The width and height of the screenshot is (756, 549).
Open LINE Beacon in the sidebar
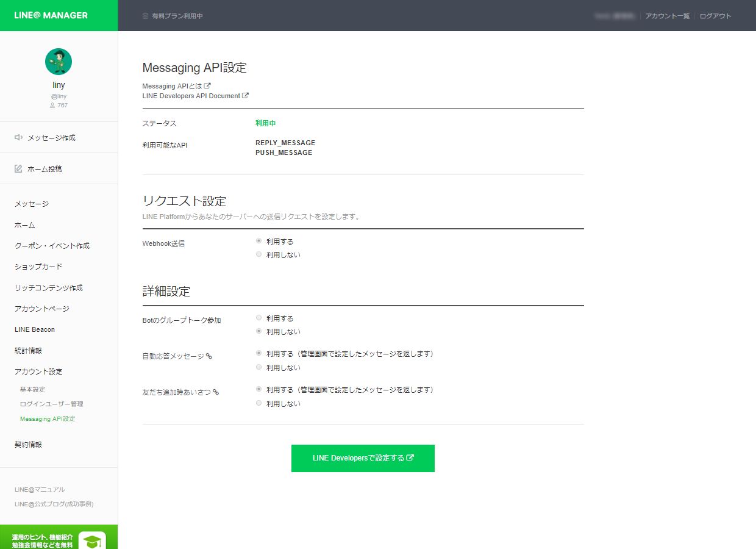click(x=35, y=329)
